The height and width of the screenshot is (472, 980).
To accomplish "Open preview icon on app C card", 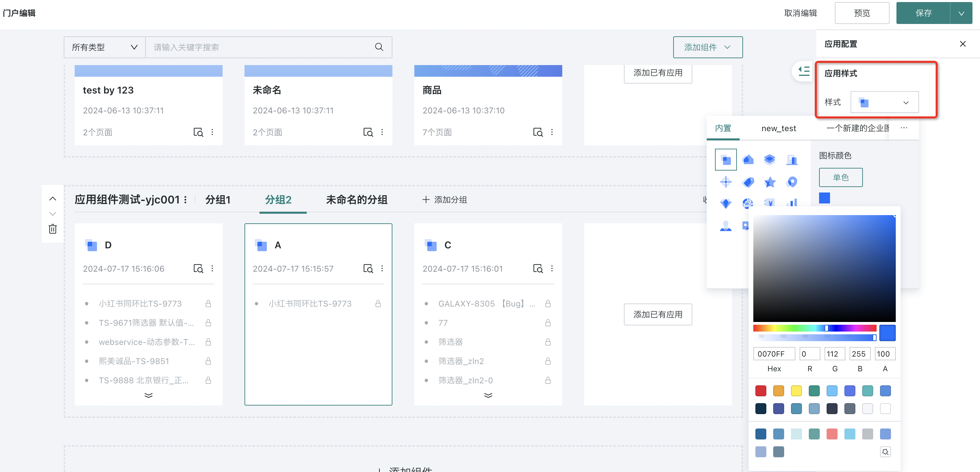I will [x=538, y=268].
